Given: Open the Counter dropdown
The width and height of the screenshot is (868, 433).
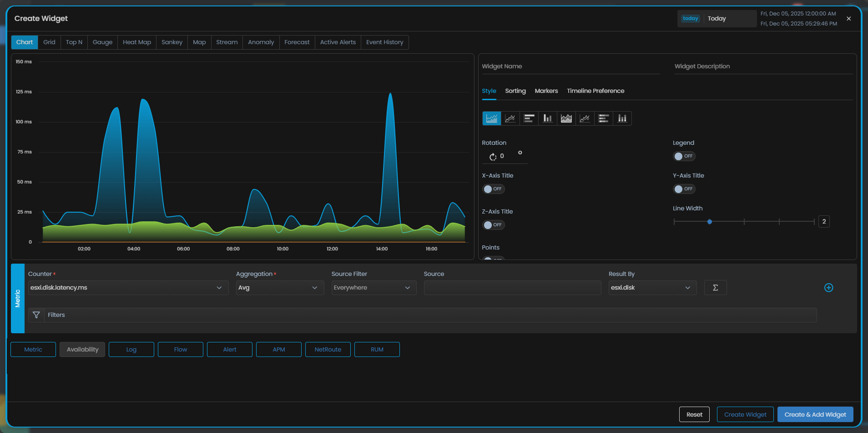Looking at the screenshot, I should pos(128,288).
